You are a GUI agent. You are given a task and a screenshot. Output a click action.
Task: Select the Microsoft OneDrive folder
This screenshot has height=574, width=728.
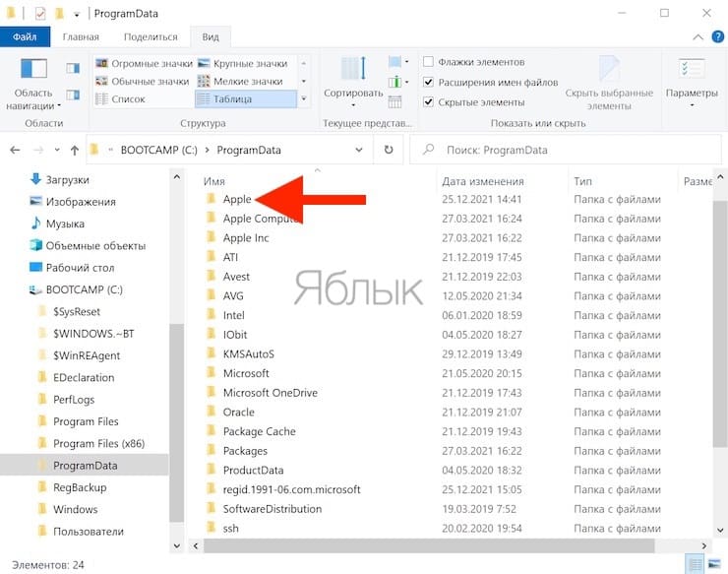[271, 393]
